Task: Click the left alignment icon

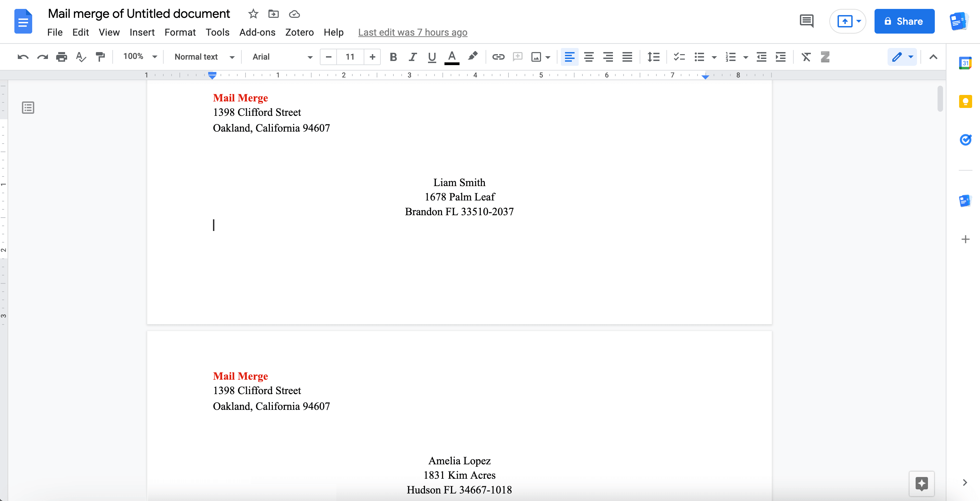Action: click(x=569, y=57)
